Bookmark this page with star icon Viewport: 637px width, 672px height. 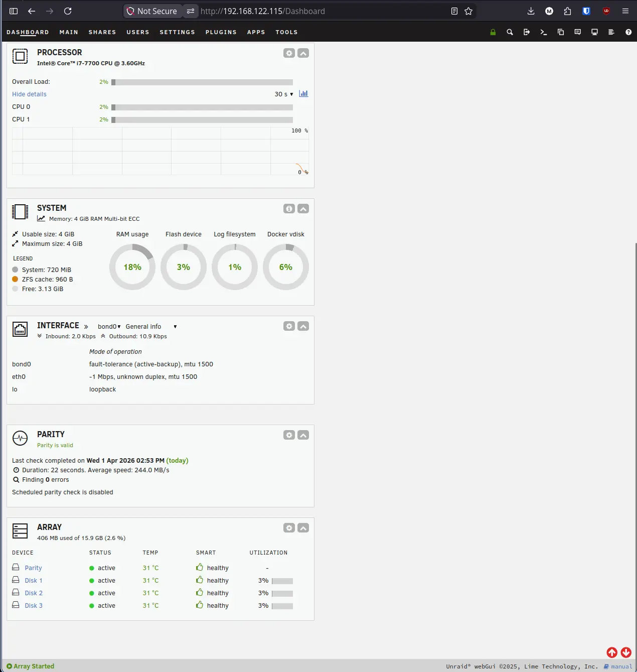[468, 11]
